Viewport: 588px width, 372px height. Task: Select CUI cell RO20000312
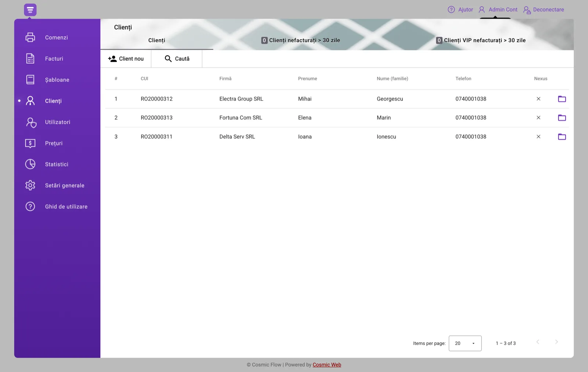(157, 99)
